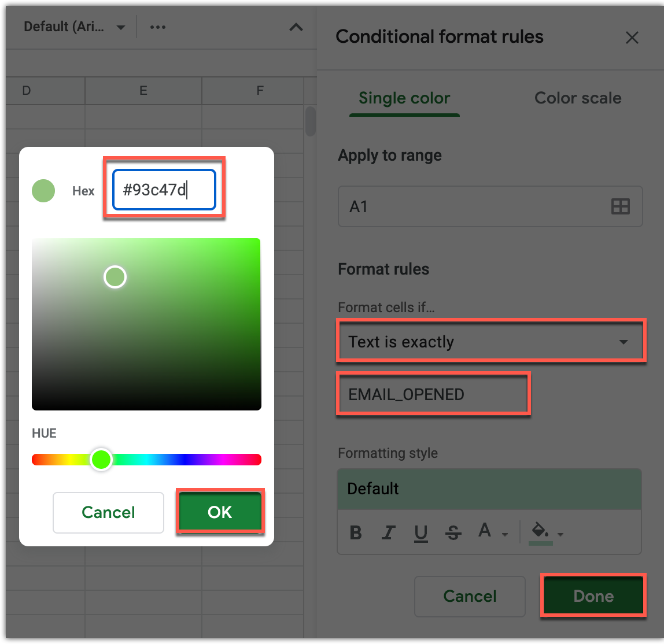The height and width of the screenshot is (644, 664).
Task: Apply underline formatting style
Action: pyautogui.click(x=420, y=532)
